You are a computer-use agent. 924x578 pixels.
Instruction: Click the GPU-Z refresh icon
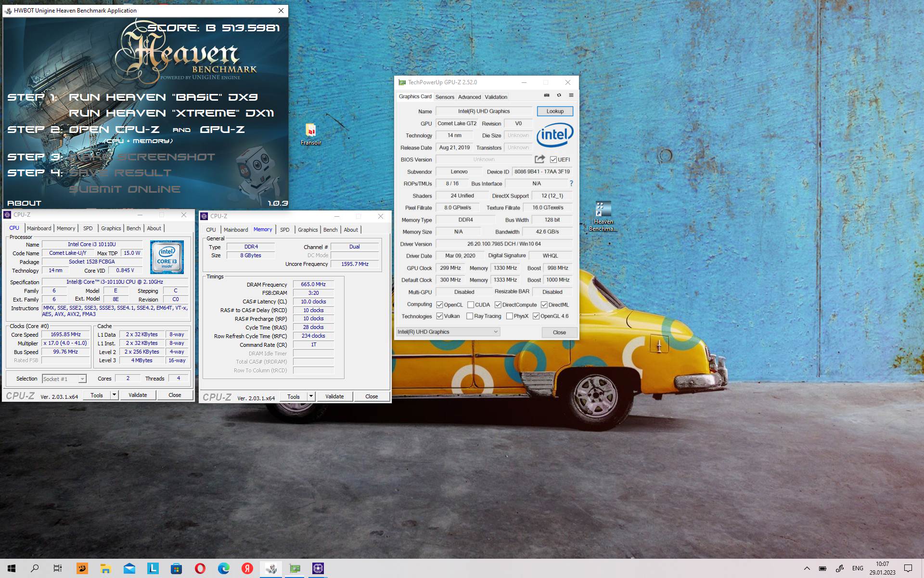[x=559, y=95]
